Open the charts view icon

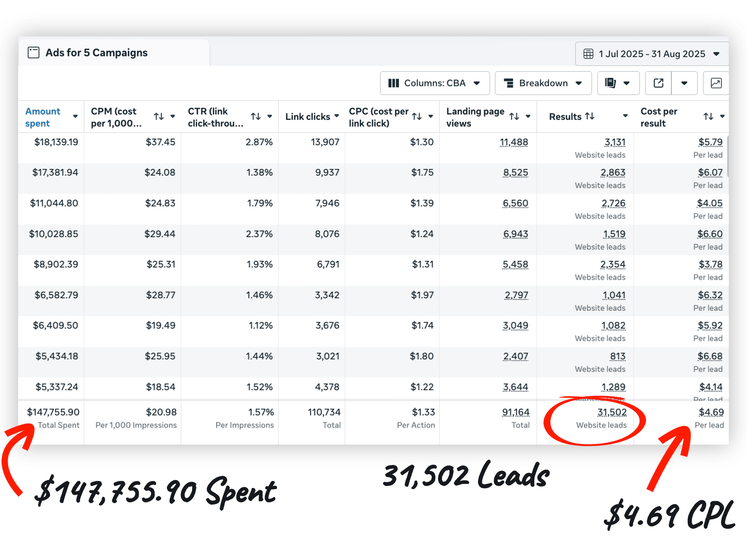716,83
